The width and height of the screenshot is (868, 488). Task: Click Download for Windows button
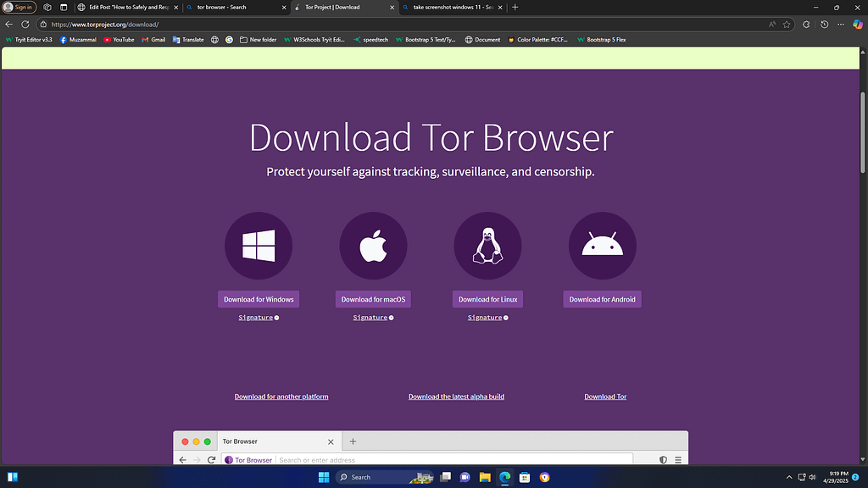259,299
